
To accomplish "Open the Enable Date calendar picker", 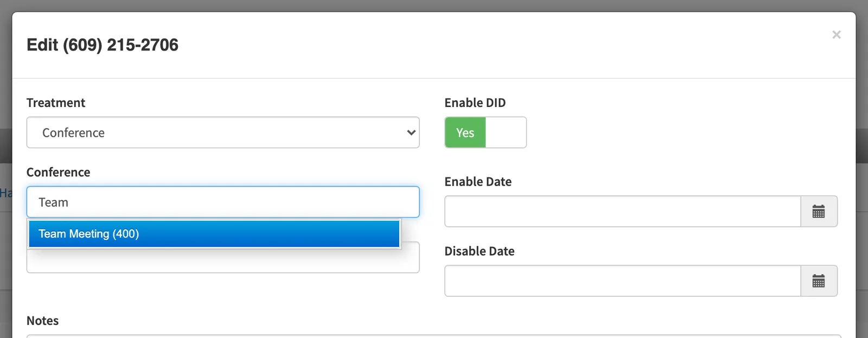I will pos(819,212).
